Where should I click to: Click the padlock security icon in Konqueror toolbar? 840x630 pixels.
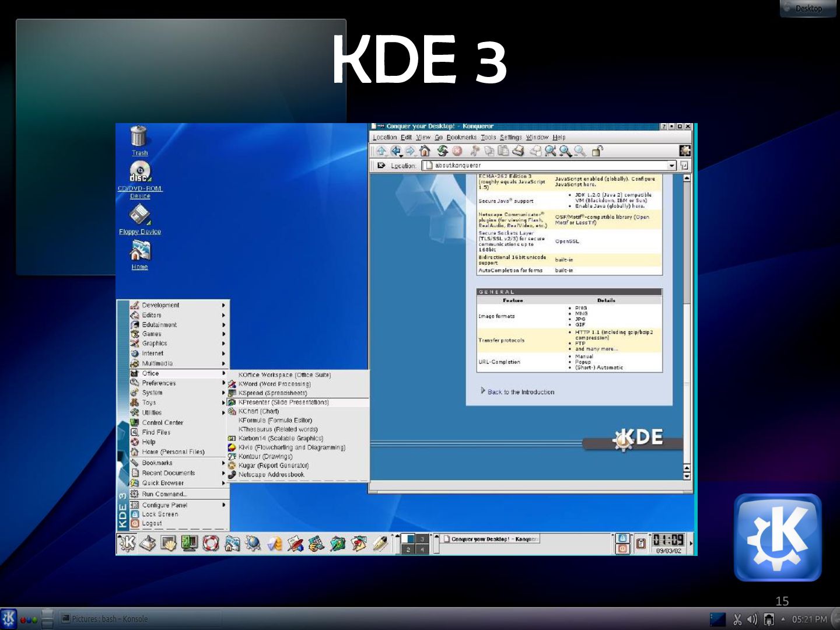point(597,151)
